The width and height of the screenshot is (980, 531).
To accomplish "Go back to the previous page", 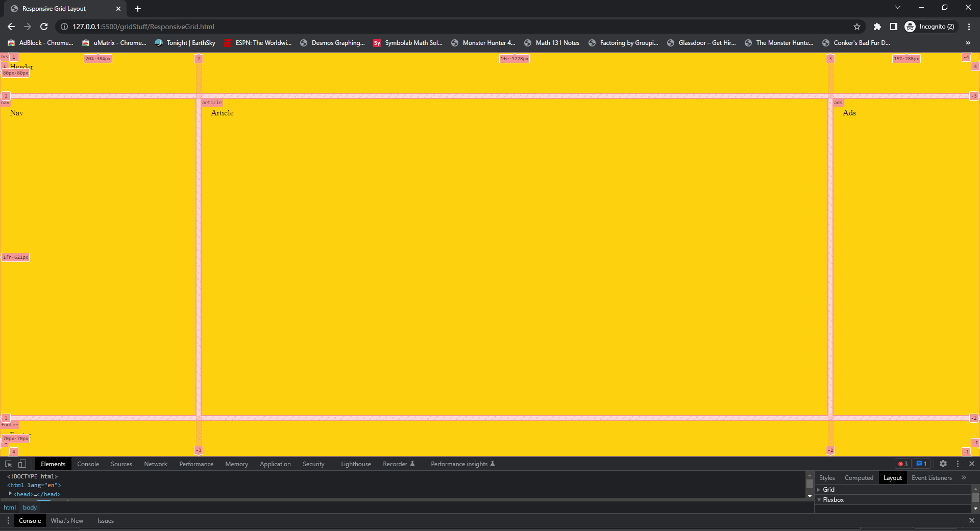I will tap(11, 27).
